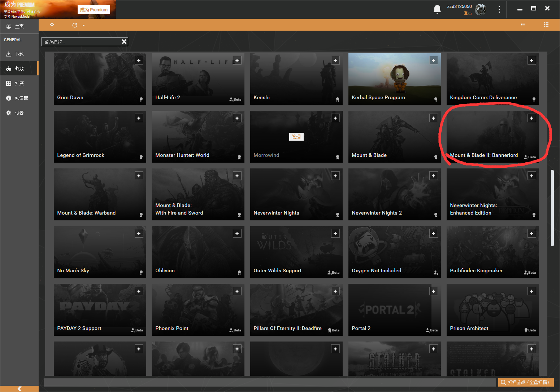Click the plus icon on Pillars Of Eternity II: Deadfire
Image resolution: width=560 pixels, height=392 pixels.
point(335,291)
